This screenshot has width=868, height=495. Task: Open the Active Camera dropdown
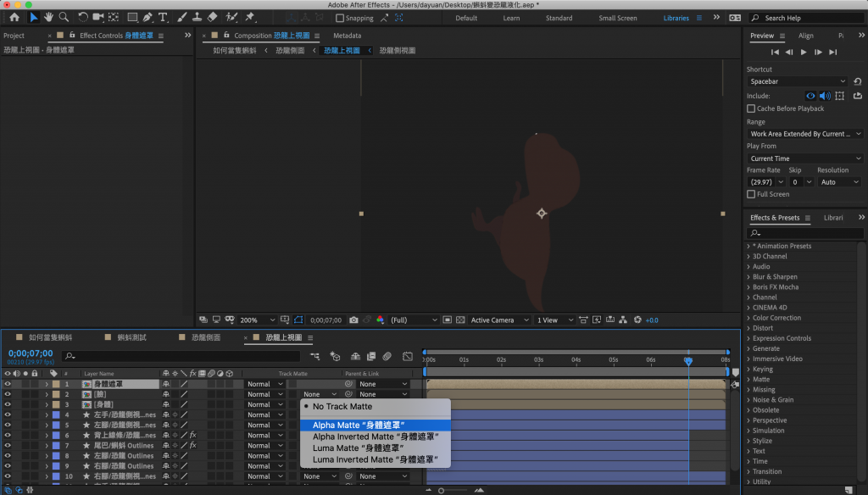tap(499, 320)
